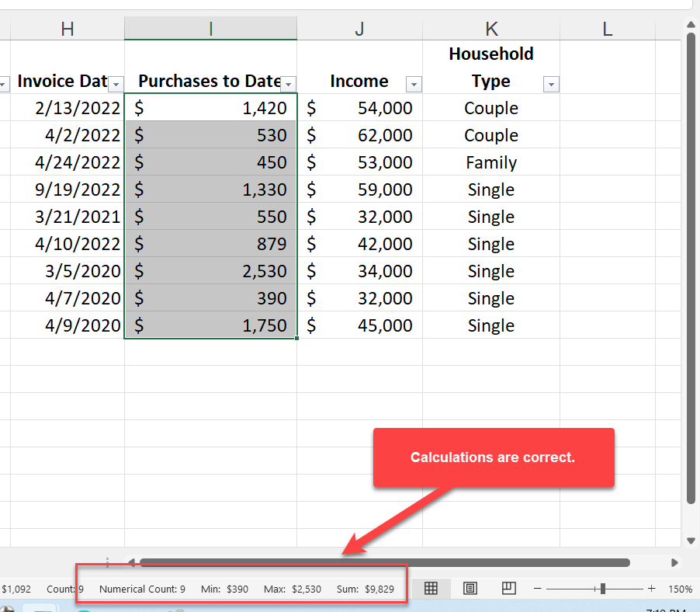
Task: Open Page Break Preview mode
Action: (x=508, y=589)
